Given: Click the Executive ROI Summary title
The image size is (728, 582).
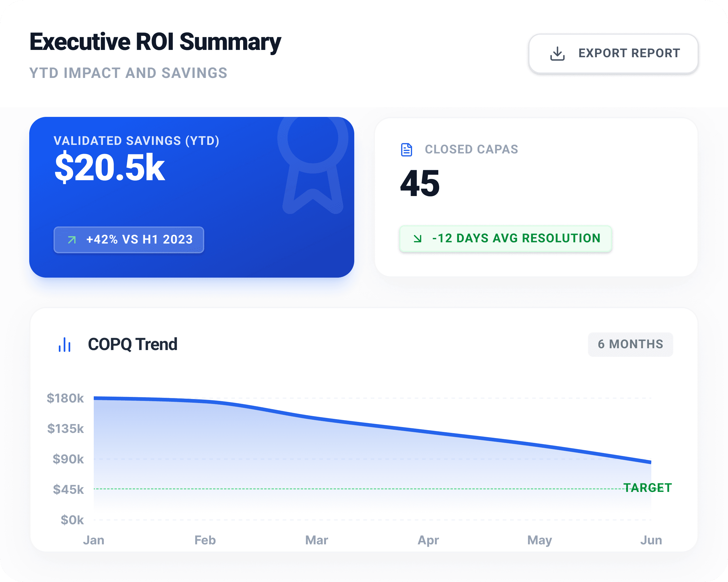Looking at the screenshot, I should pyautogui.click(x=155, y=42).
